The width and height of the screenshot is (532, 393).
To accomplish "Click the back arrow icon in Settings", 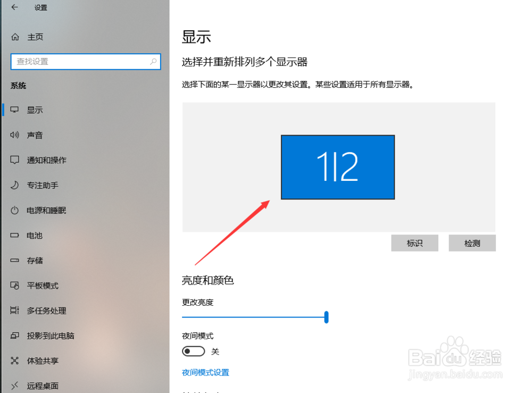I will click(x=14, y=7).
